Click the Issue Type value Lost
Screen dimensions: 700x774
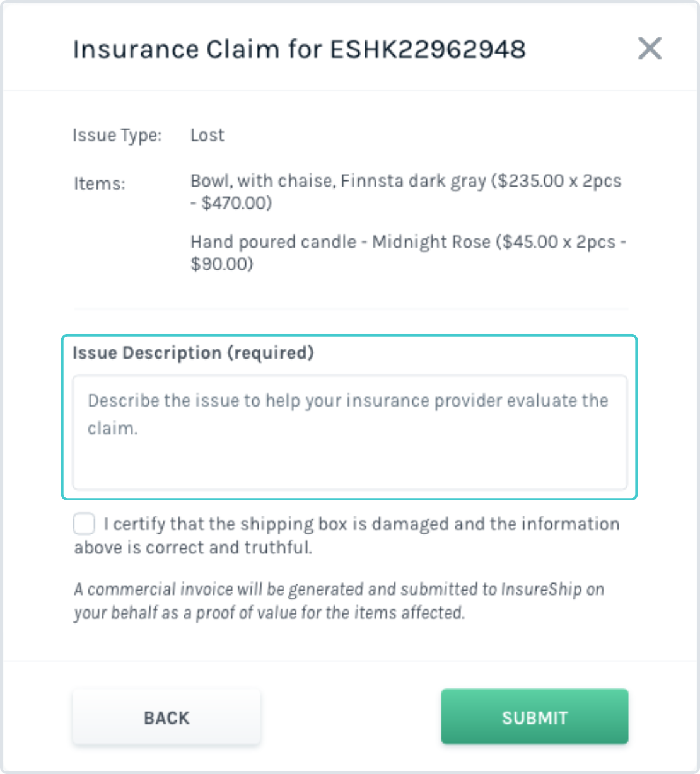pyautogui.click(x=207, y=135)
